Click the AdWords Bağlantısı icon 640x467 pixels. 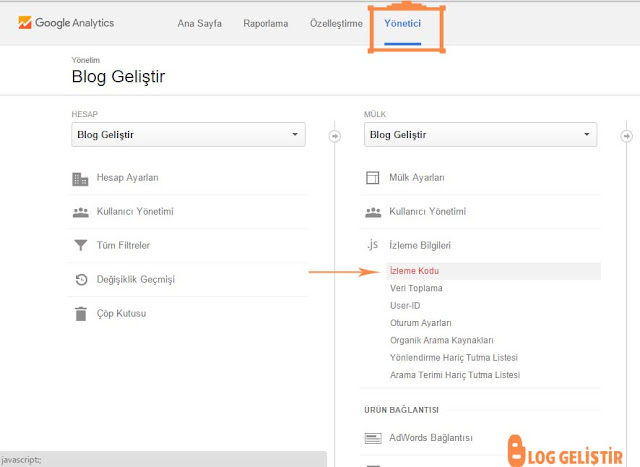(373, 438)
